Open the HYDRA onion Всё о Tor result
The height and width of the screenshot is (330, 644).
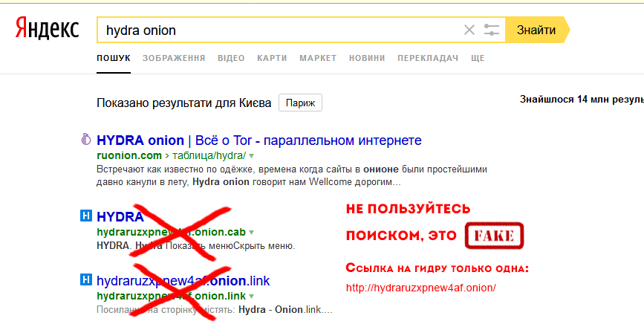click(x=259, y=140)
